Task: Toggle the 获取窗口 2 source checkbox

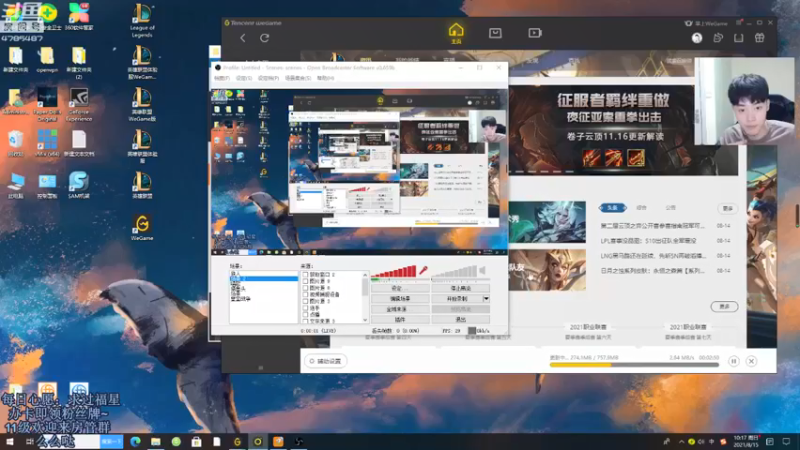Action: pyautogui.click(x=305, y=274)
